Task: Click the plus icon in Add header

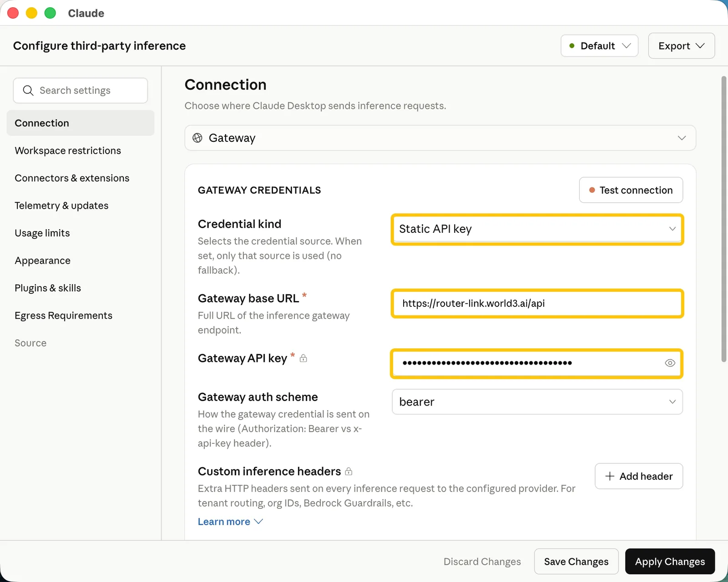Action: 610,476
